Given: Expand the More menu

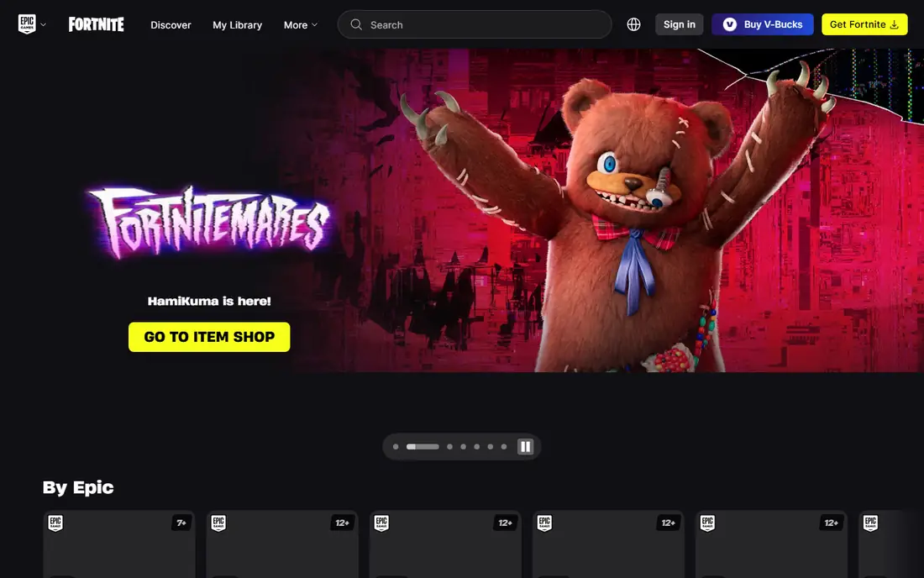Looking at the screenshot, I should coord(301,24).
